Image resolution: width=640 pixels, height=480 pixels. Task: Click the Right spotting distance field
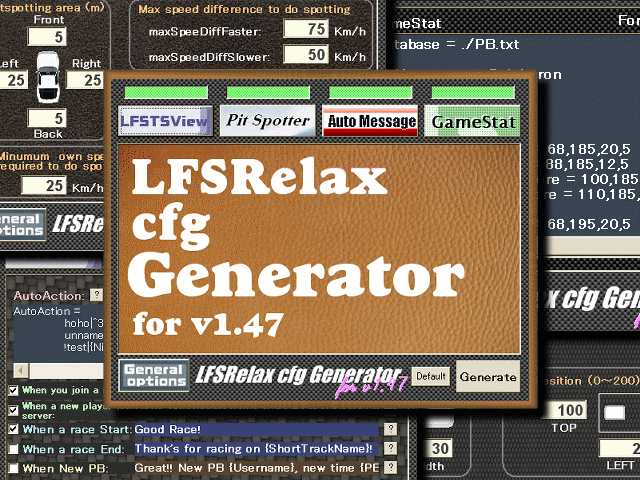click(x=84, y=80)
